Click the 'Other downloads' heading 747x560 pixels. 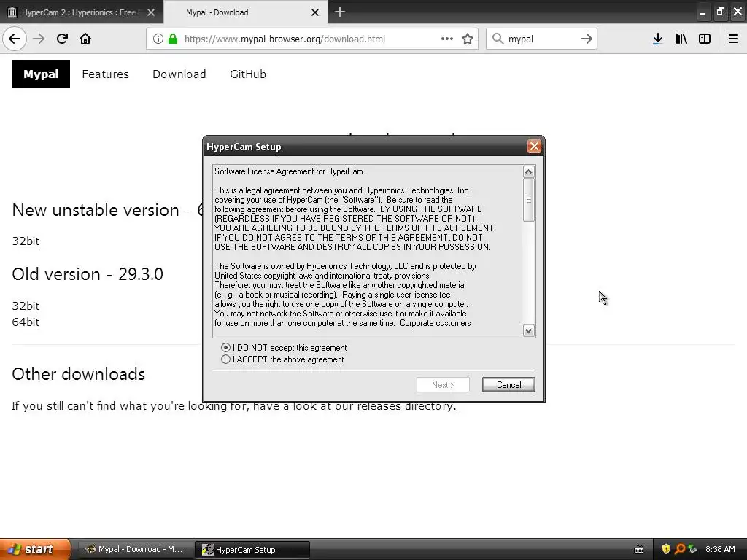pos(78,374)
